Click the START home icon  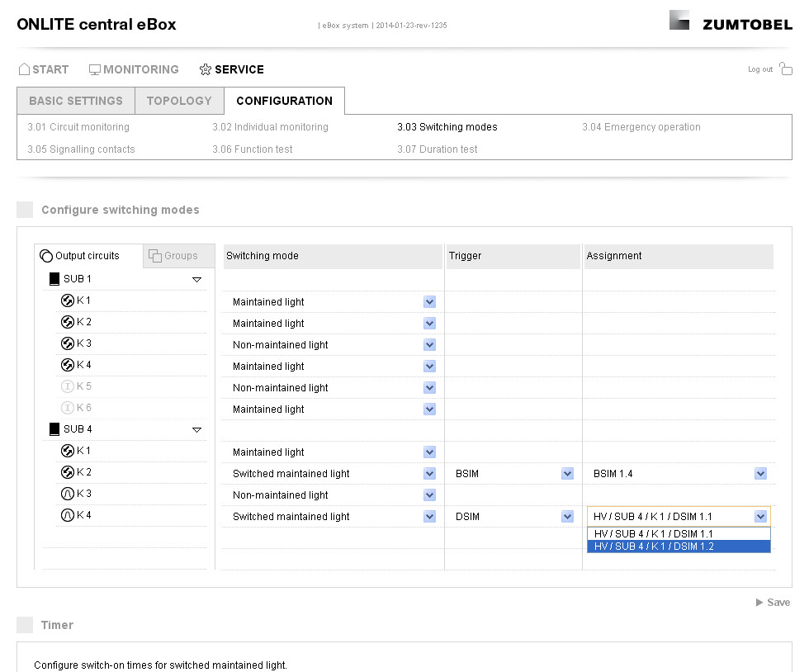(x=24, y=69)
